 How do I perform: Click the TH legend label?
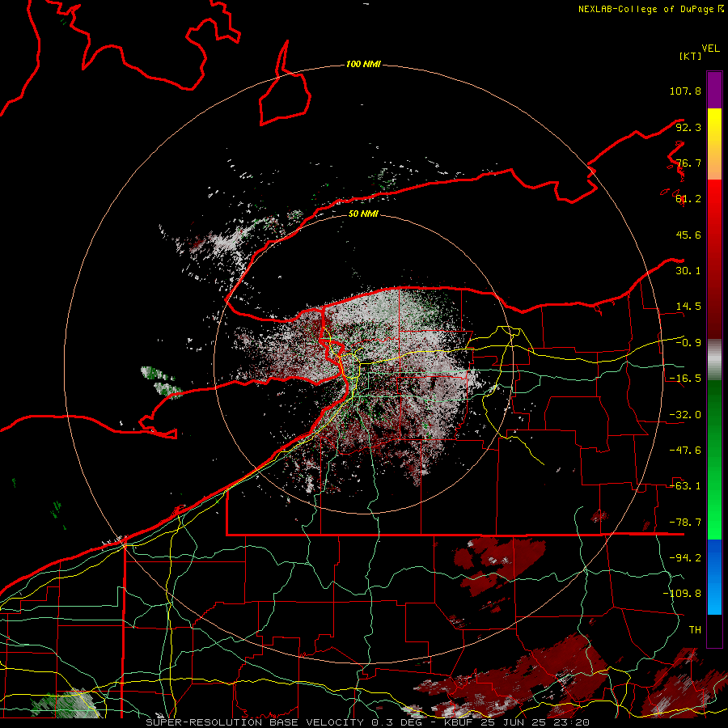click(x=695, y=630)
